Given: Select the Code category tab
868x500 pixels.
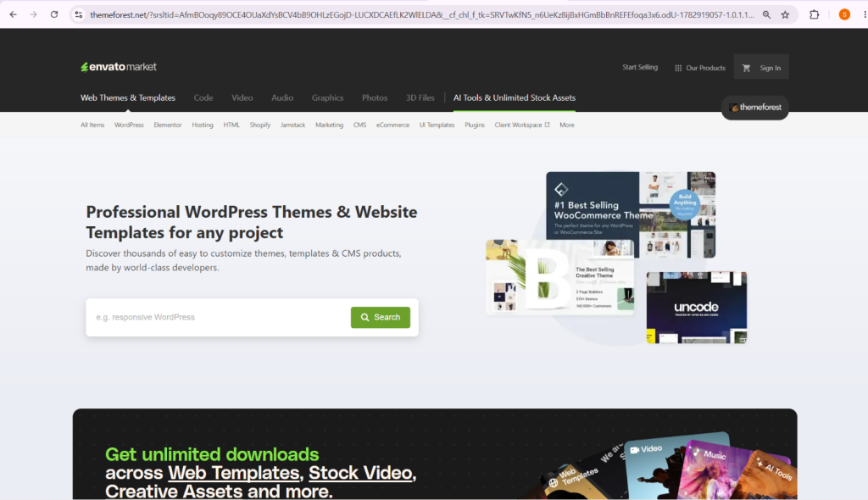Looking at the screenshot, I should [x=203, y=98].
